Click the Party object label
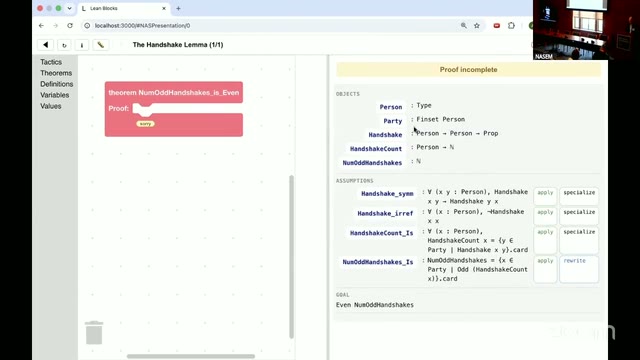This screenshot has height=360, width=640. click(393, 121)
